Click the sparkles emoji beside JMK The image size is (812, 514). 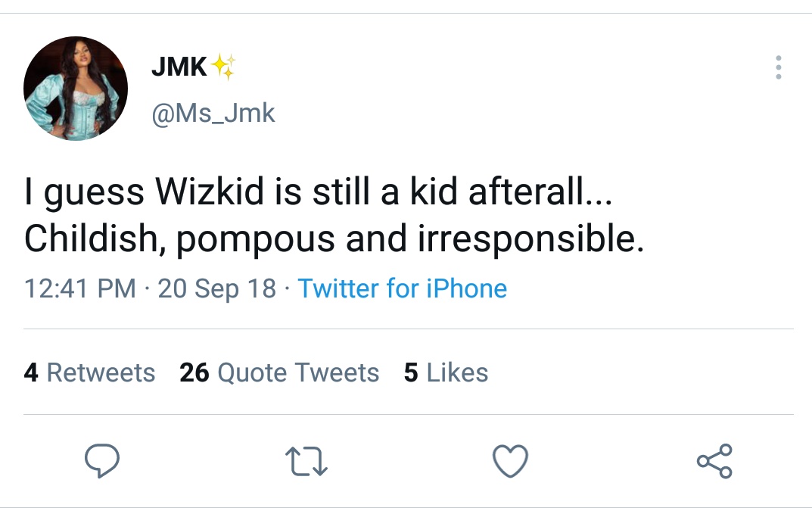[x=224, y=67]
